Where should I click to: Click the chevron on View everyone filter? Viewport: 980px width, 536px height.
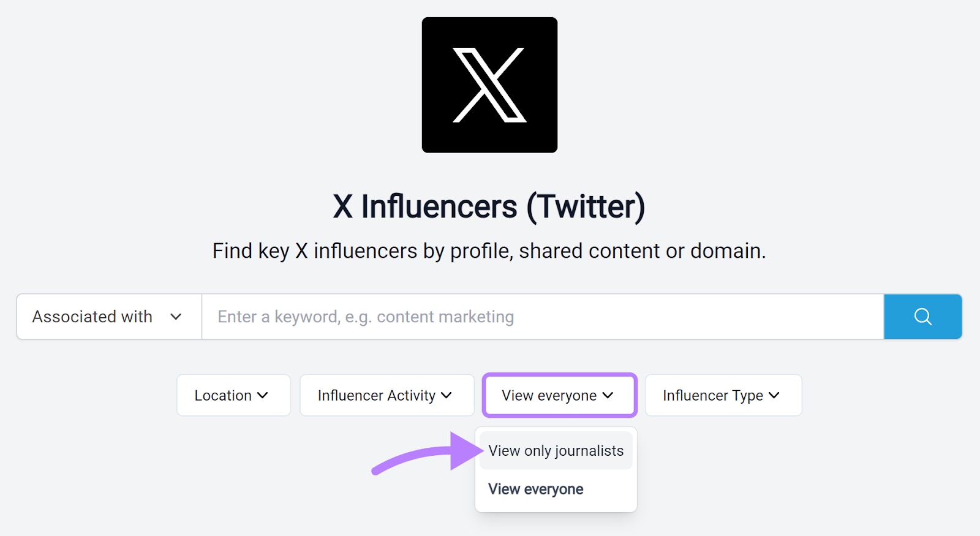click(608, 395)
